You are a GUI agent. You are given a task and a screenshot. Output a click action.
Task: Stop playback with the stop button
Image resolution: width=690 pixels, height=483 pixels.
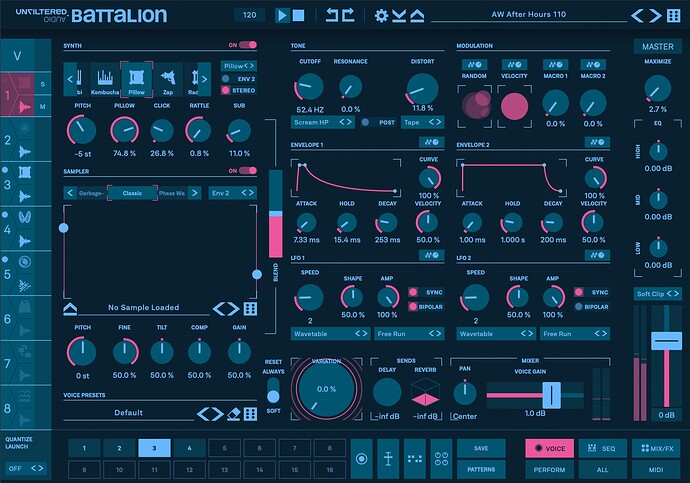pos(298,15)
